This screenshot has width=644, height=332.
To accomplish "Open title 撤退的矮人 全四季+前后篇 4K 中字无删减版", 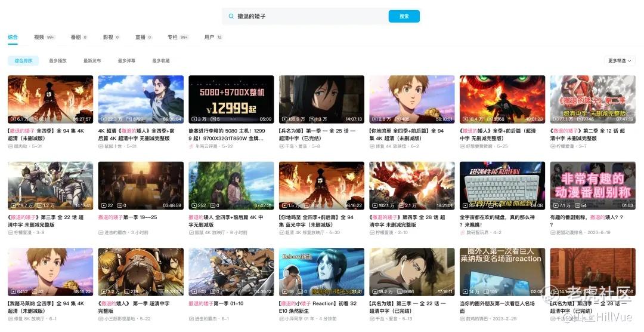I will click(226, 221).
